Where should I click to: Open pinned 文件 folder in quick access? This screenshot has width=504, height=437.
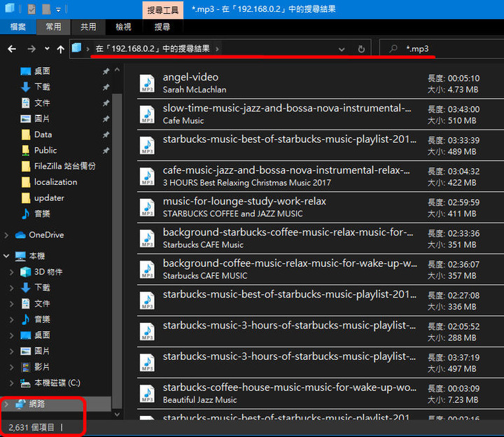click(42, 103)
